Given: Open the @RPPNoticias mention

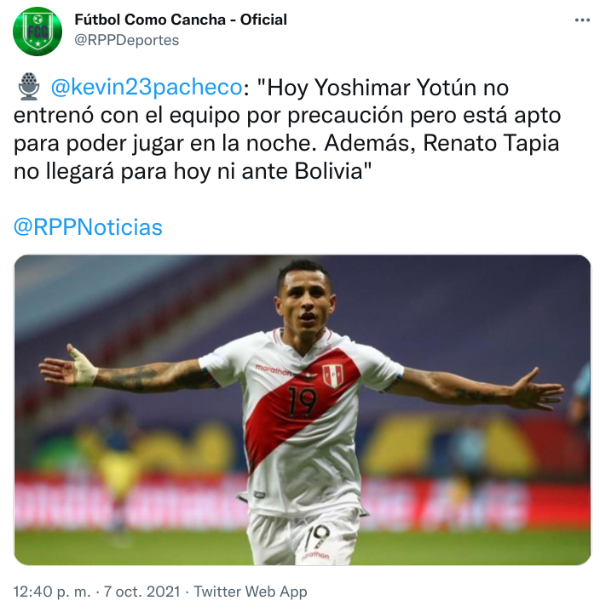Looking at the screenshot, I should coord(88,227).
